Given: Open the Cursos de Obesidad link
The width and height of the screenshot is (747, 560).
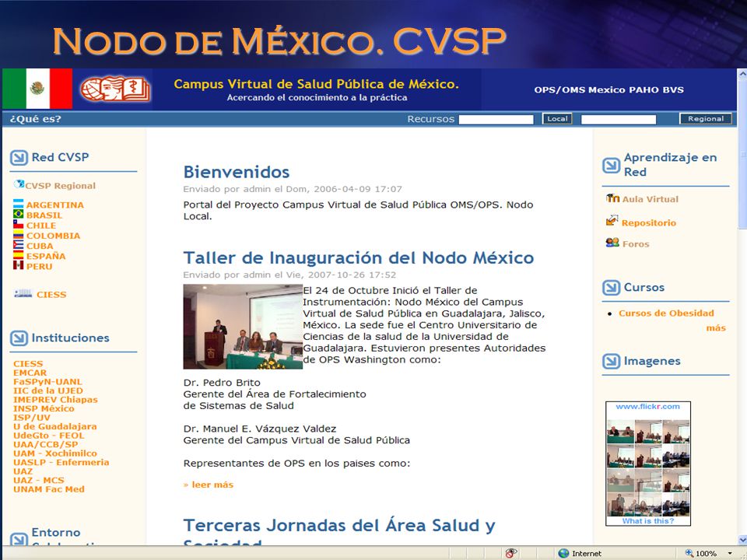Looking at the screenshot, I should point(667,313).
